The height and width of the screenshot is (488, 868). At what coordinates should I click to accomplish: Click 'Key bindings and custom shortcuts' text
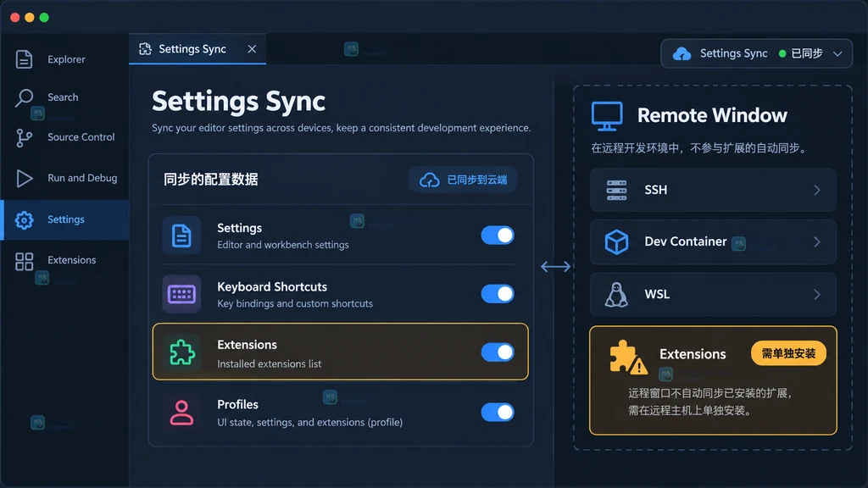pyautogui.click(x=295, y=303)
